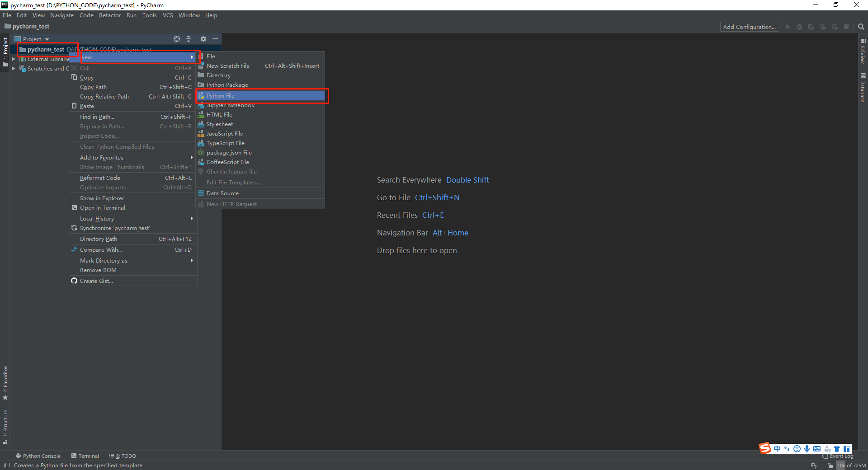Expand the Scratches and Consoles node
The image size is (868, 470).
(x=14, y=69)
